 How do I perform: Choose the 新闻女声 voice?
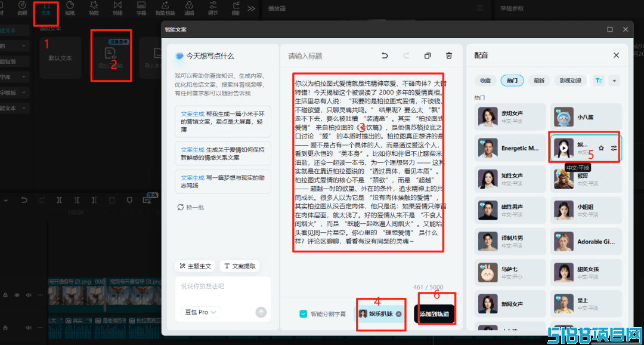[510, 304]
